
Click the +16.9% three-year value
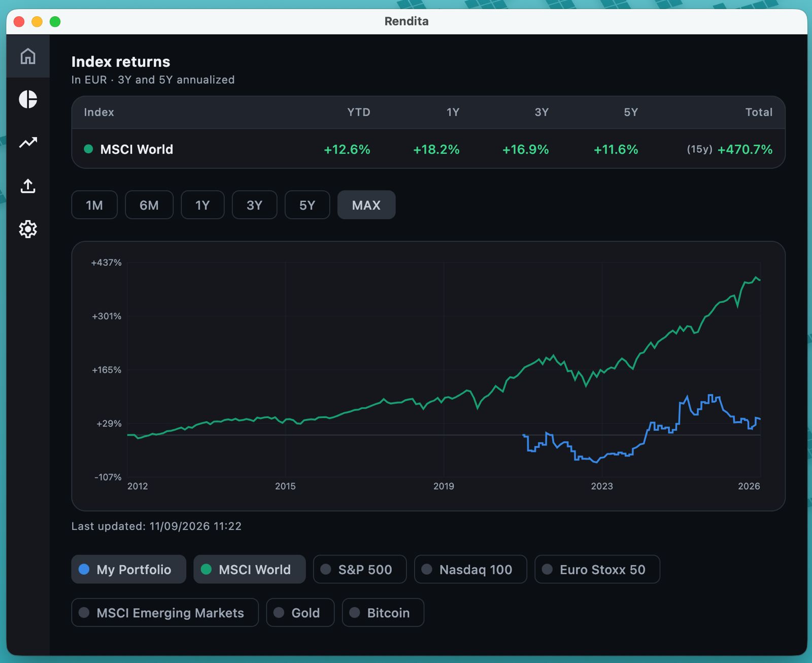point(526,149)
